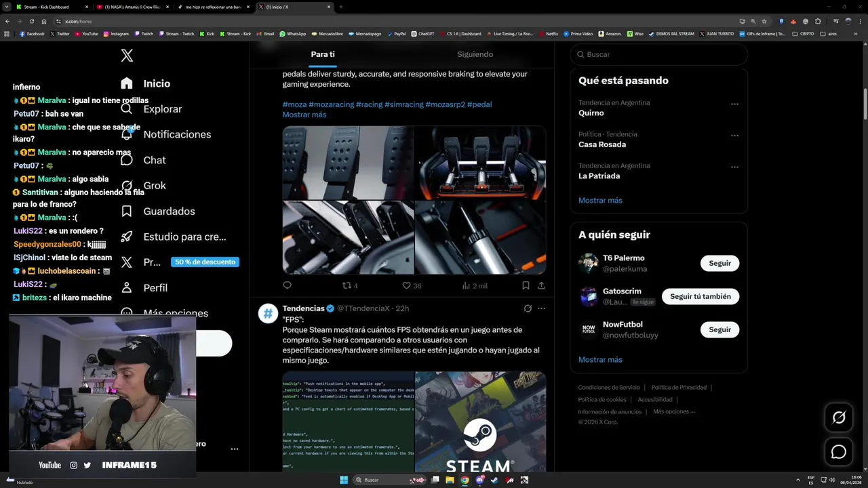Open Accesibilidad footer link
This screenshot has width=868, height=488.
pos(655,400)
